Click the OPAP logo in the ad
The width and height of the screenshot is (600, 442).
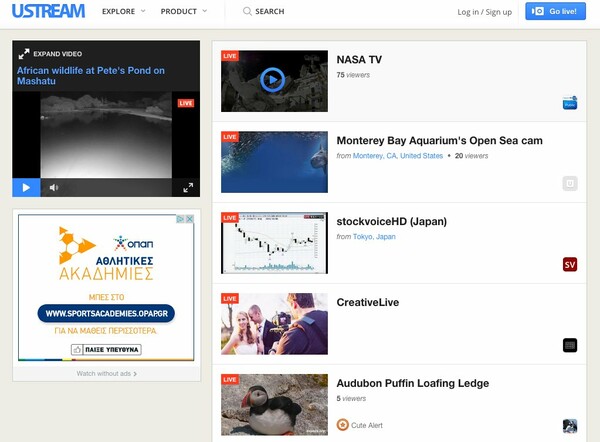tap(134, 243)
